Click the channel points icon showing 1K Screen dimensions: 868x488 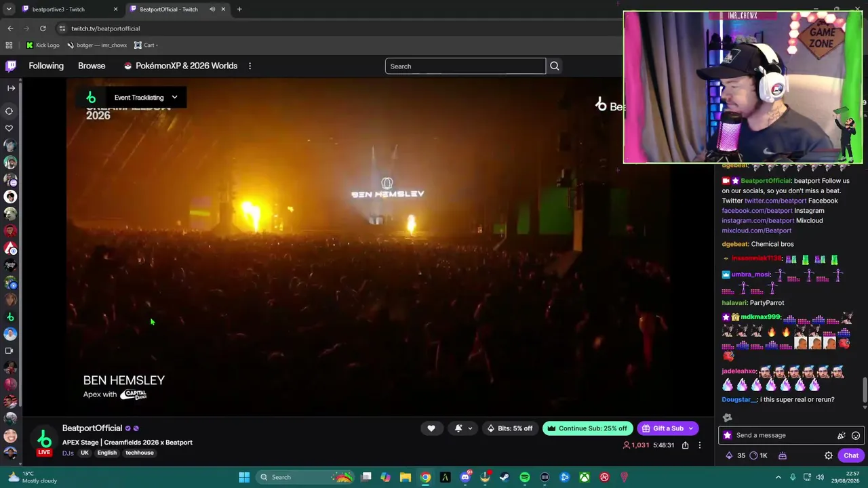point(753,455)
